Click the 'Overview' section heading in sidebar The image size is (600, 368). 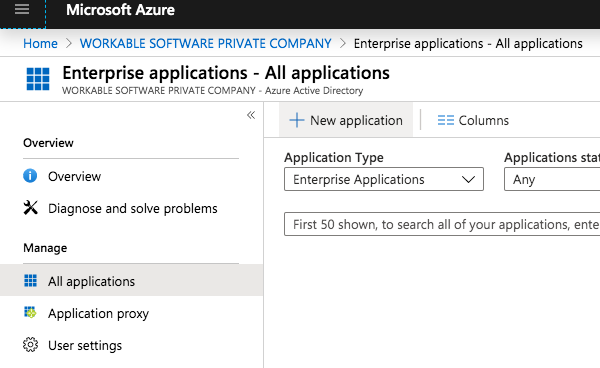coord(48,143)
